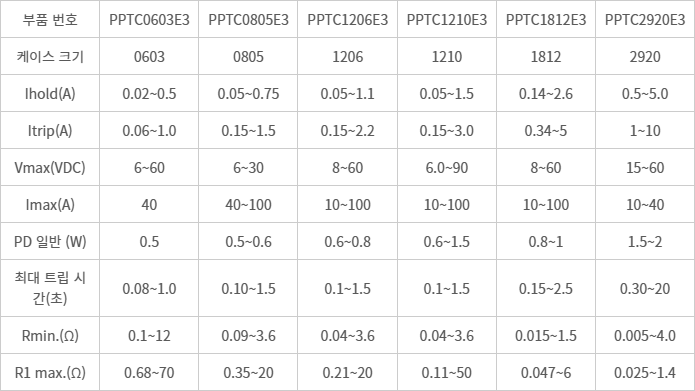The image size is (695, 391).
Task: Select the PPTC1210E3 part number cell
Action: (447, 20)
